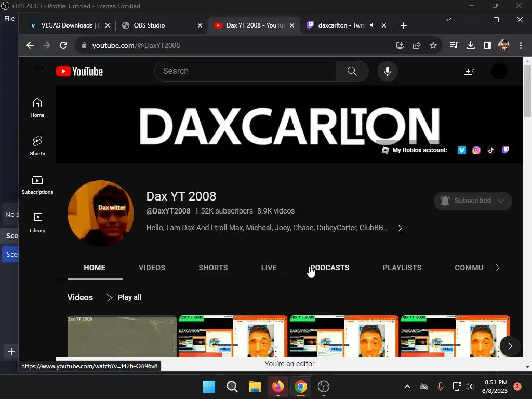
Task: Bookmark this page with star icon
Action: (433, 45)
